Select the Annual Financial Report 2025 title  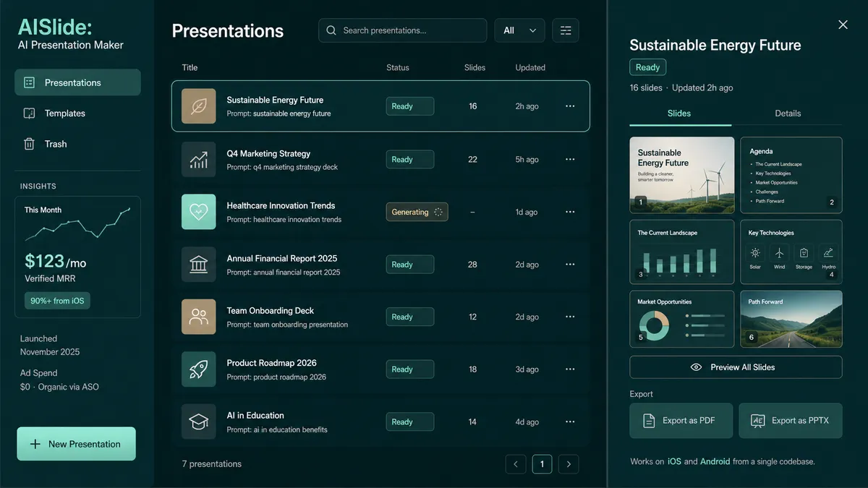[x=281, y=258]
